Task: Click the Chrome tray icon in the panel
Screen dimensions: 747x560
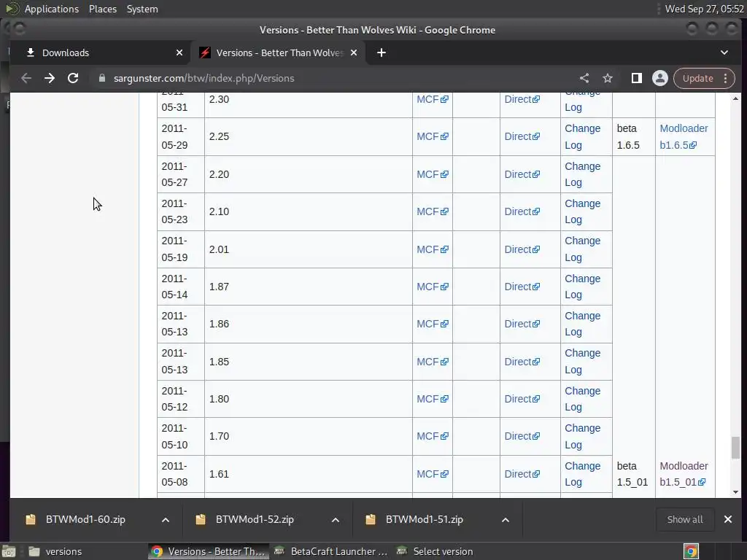Action: point(692,551)
